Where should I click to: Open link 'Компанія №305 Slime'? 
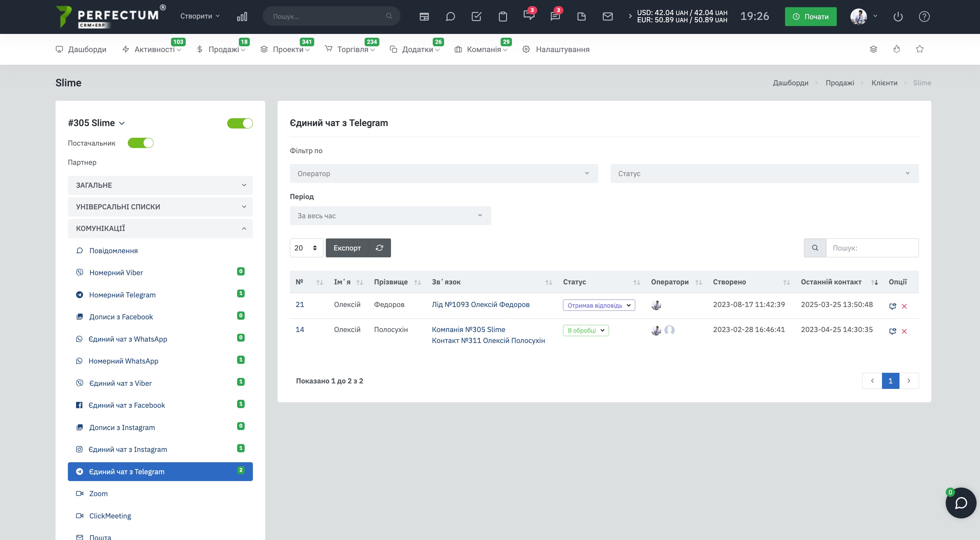[468, 330]
